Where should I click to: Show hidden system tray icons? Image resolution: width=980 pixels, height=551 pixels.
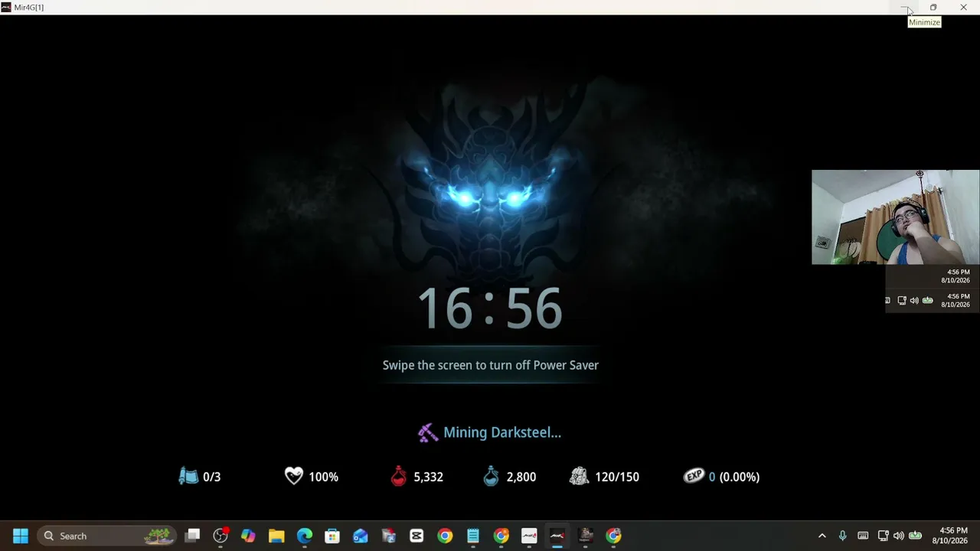tap(822, 536)
